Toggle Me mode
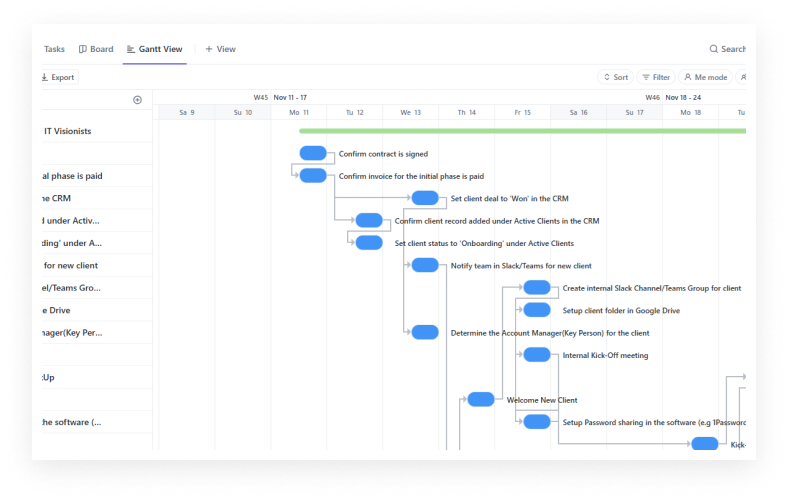Viewport: 788px width, 500px height. [706, 77]
